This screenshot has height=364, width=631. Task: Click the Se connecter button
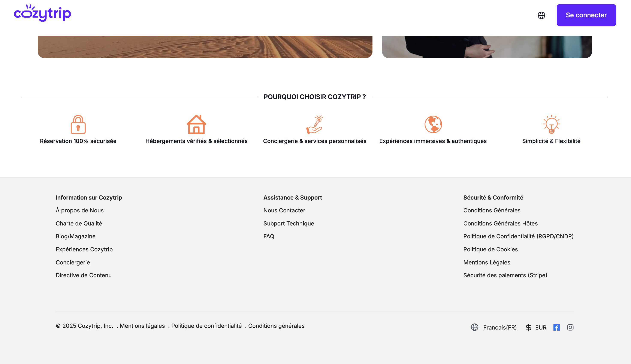(x=586, y=15)
